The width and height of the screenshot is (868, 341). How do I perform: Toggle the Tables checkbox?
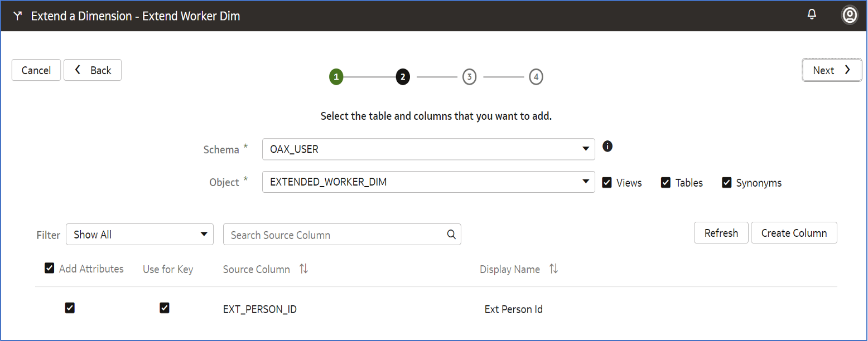click(666, 182)
